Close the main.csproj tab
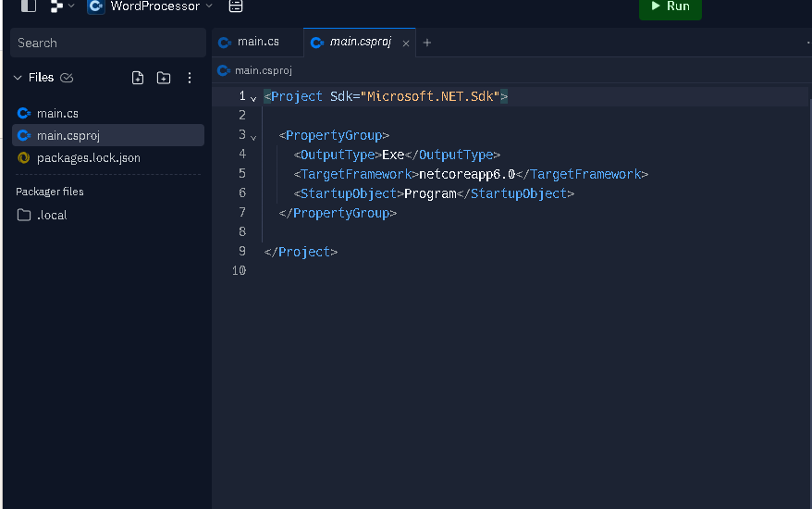The height and width of the screenshot is (509, 812). coord(406,43)
